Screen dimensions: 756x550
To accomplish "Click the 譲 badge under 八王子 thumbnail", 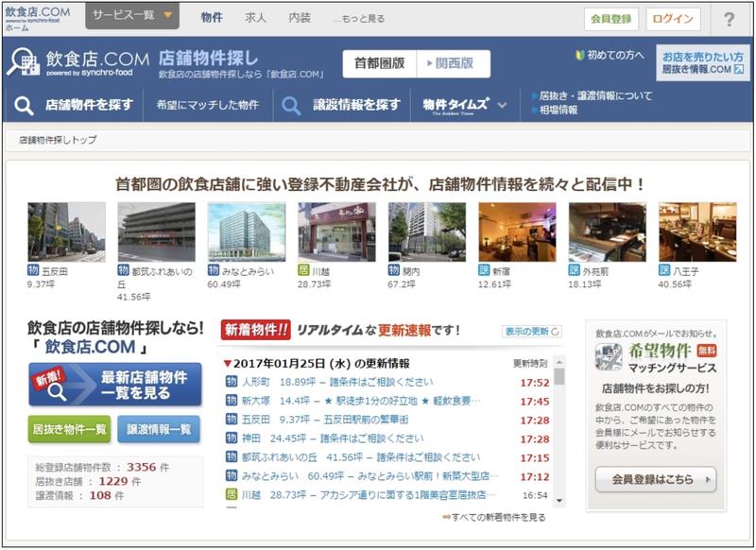I will click(664, 270).
